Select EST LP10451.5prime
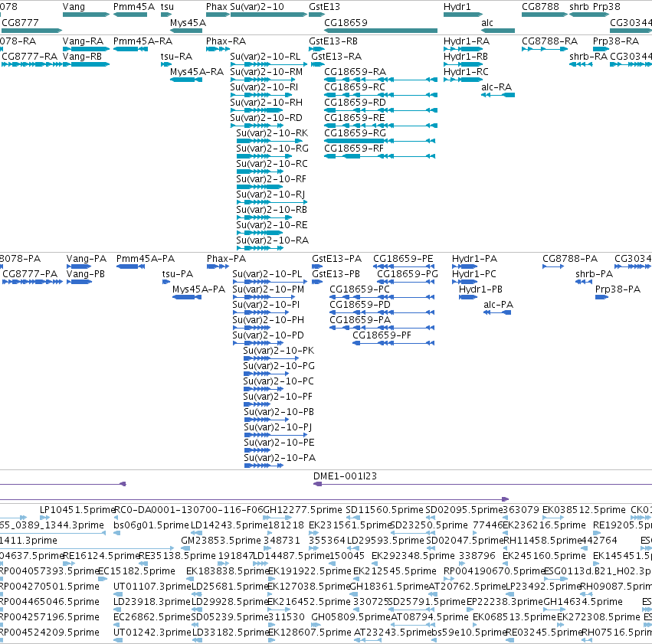652x644 pixels. click(45, 518)
